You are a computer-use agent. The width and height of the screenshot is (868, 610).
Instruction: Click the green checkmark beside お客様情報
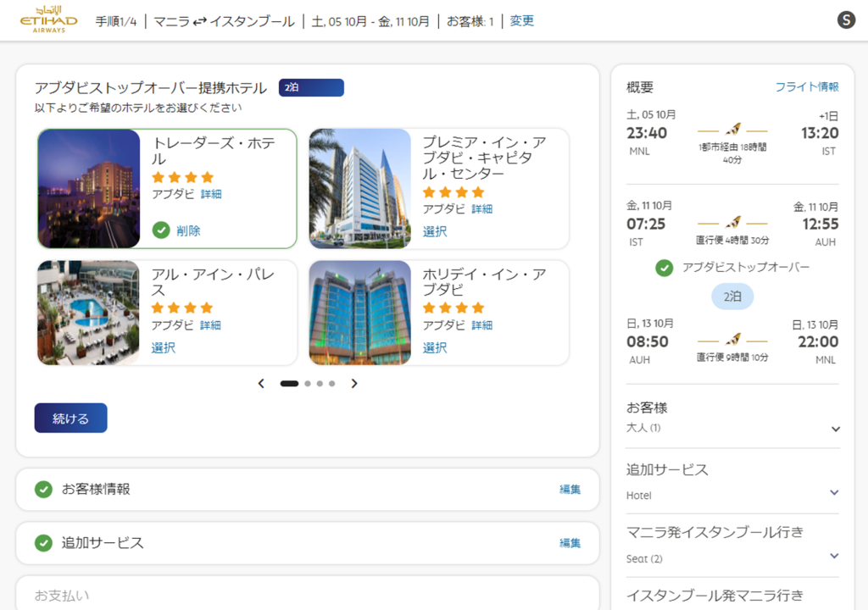[x=43, y=490]
